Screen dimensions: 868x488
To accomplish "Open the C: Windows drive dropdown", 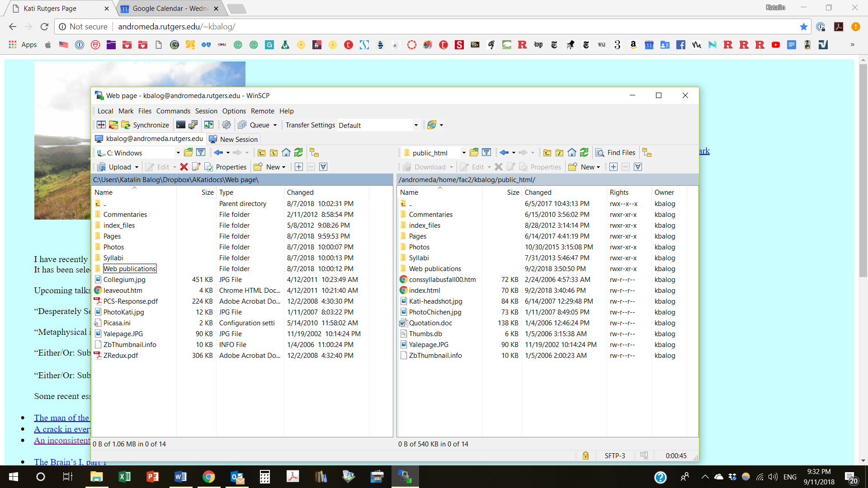I will point(178,153).
